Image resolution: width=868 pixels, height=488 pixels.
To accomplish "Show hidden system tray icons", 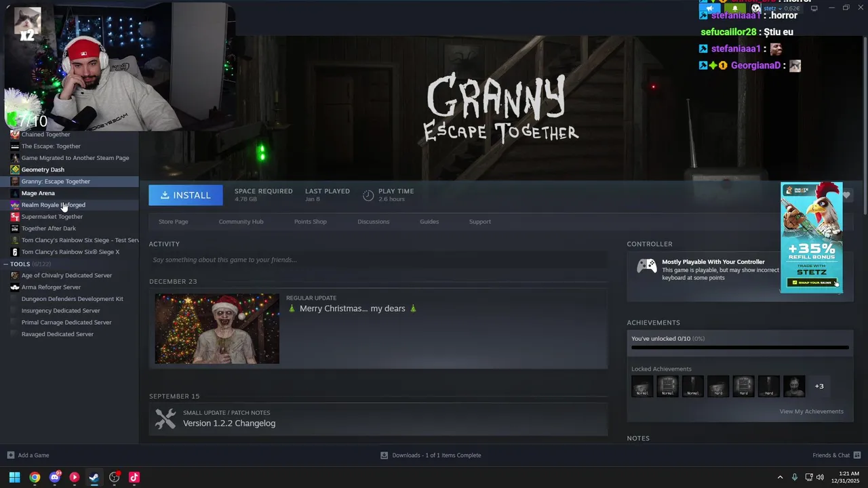I will click(780, 477).
